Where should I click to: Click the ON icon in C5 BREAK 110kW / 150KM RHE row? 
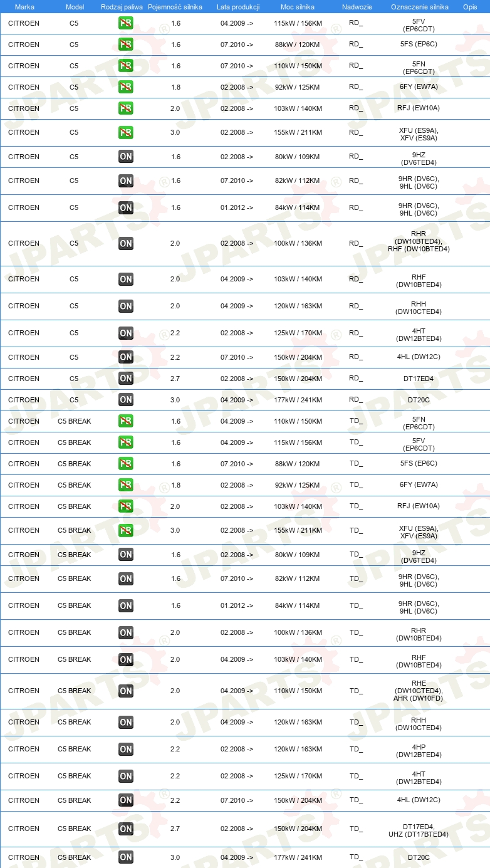point(126,691)
